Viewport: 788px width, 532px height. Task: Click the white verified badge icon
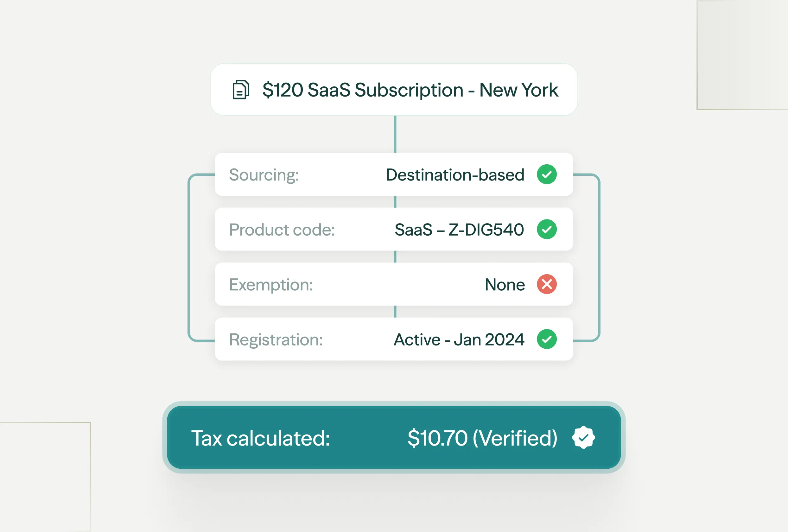click(583, 437)
